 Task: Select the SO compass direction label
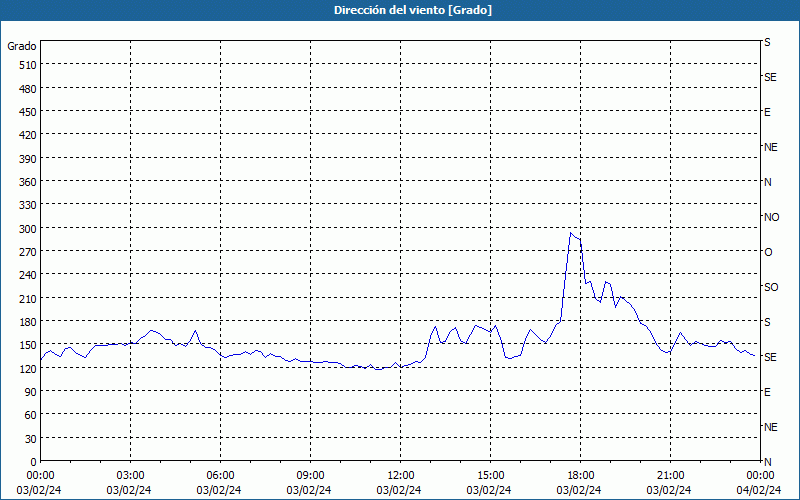click(771, 287)
